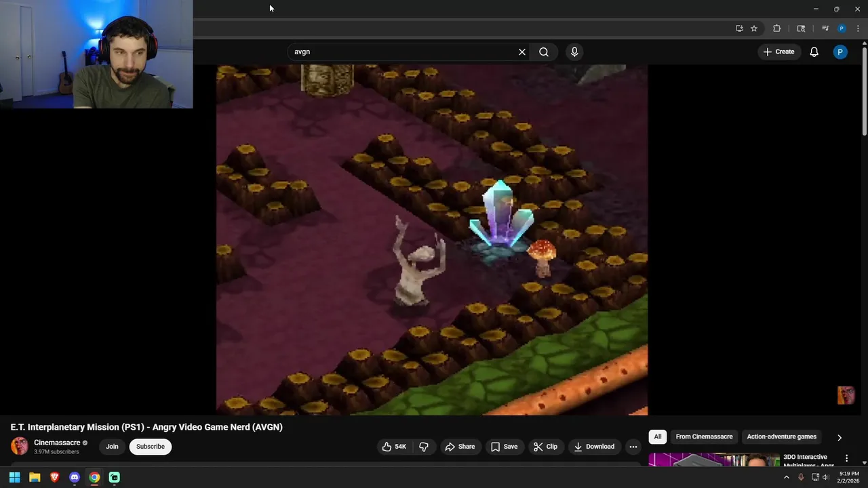Click the Create button
Viewport: 868px width, 488px height.
(x=778, y=52)
